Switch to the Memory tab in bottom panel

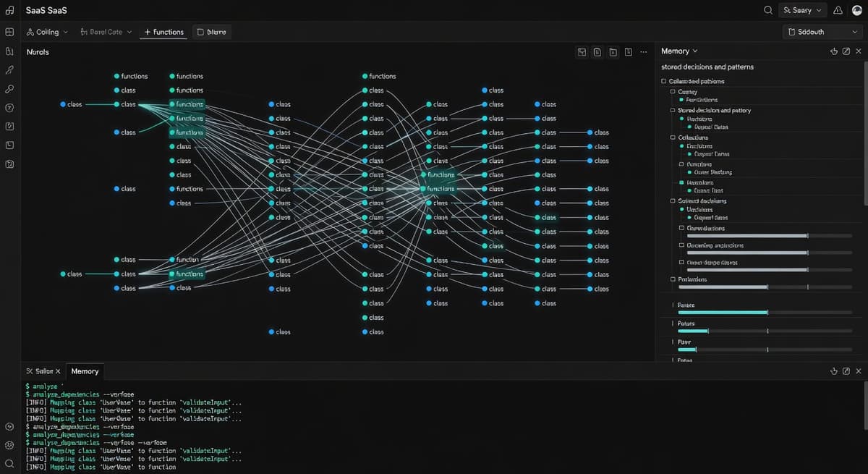point(85,371)
